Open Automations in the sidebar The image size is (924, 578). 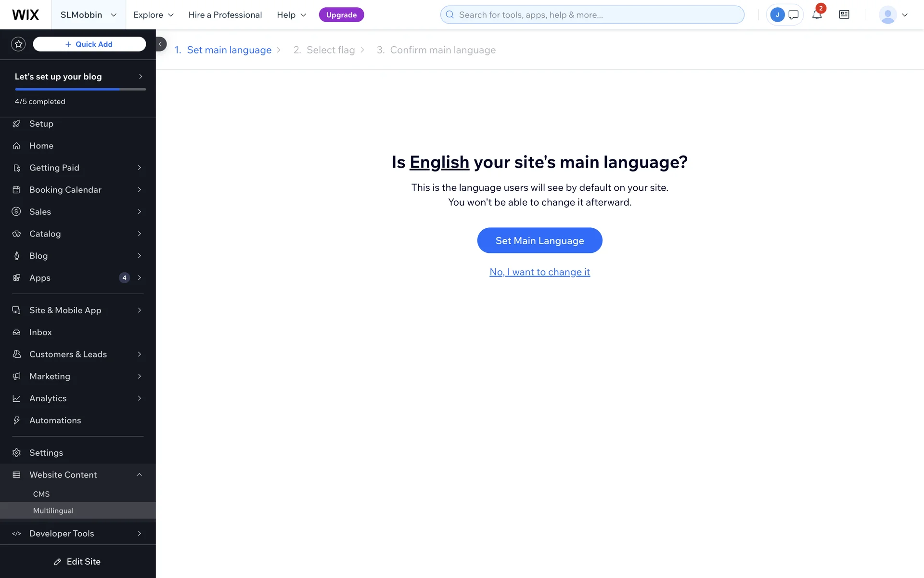point(55,420)
